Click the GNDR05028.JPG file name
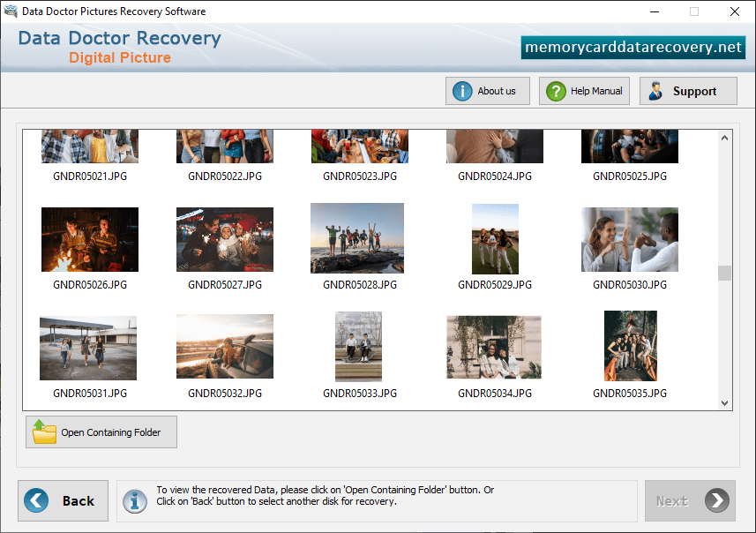The image size is (756, 533). coord(360,285)
